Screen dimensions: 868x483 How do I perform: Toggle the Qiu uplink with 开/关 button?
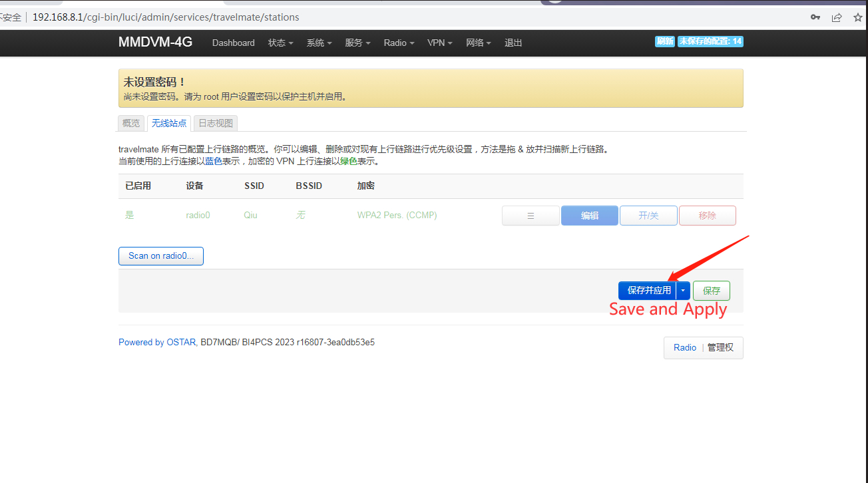pyautogui.click(x=648, y=216)
